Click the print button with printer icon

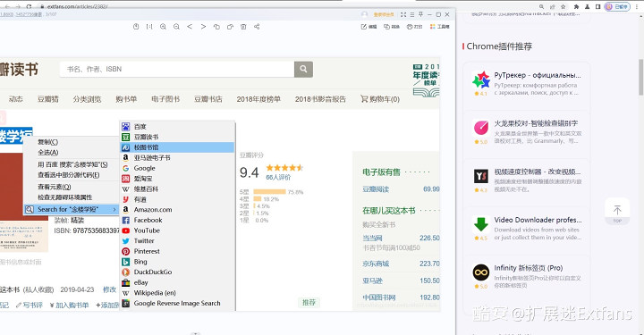coord(414,27)
